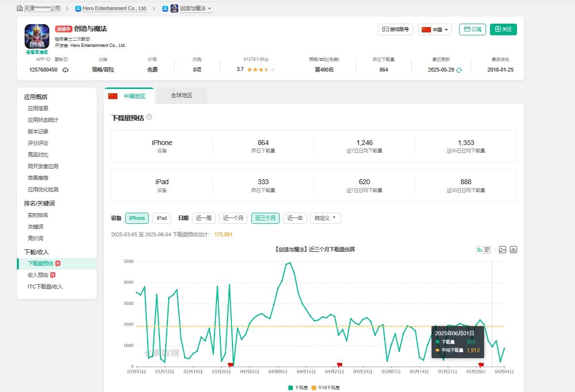Show downloads for 近一年
The image size is (575, 392).
pyautogui.click(x=295, y=218)
